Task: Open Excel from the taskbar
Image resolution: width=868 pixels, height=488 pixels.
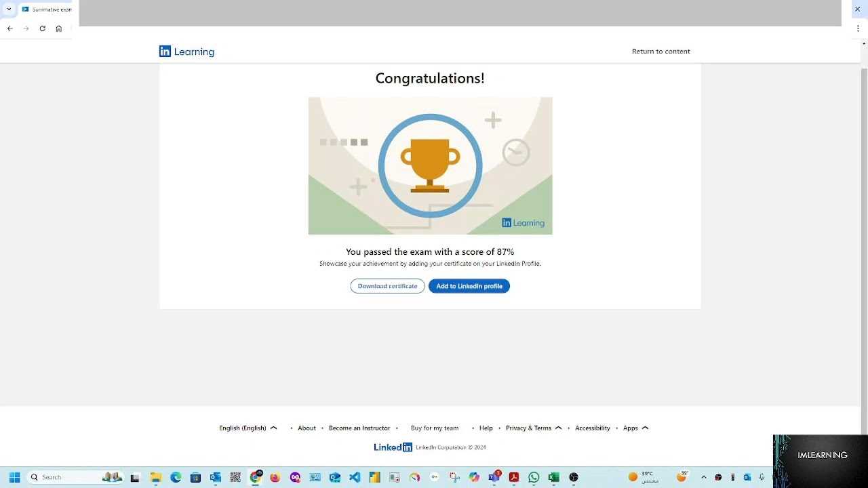Action: [x=553, y=477]
